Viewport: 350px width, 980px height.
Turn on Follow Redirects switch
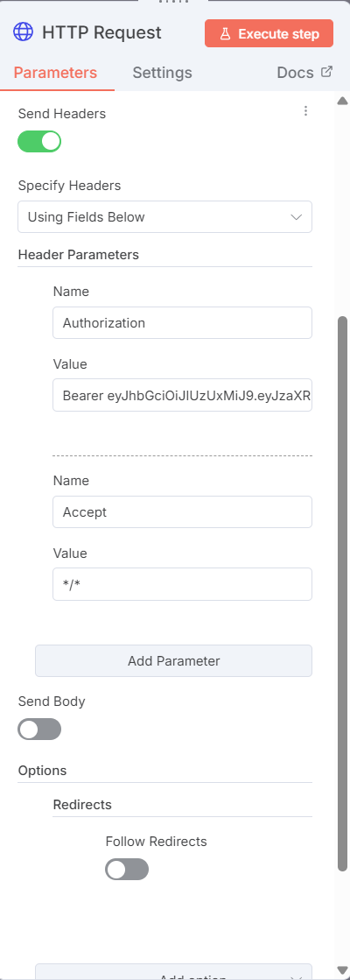click(127, 869)
